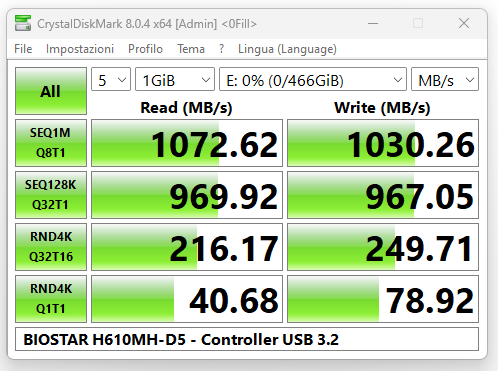Viewport: 498px width, 371px height.
Task: Open the File menu
Action: pyautogui.click(x=23, y=49)
